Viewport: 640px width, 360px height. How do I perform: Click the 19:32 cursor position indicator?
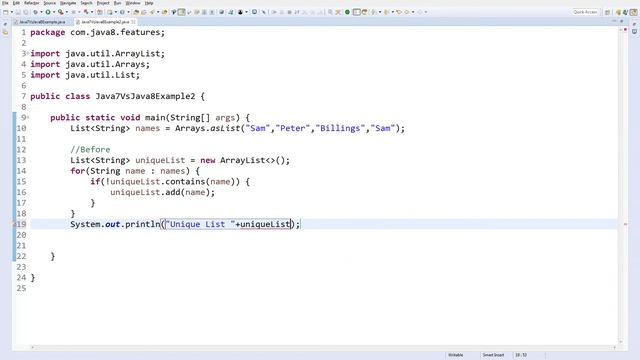click(x=521, y=355)
